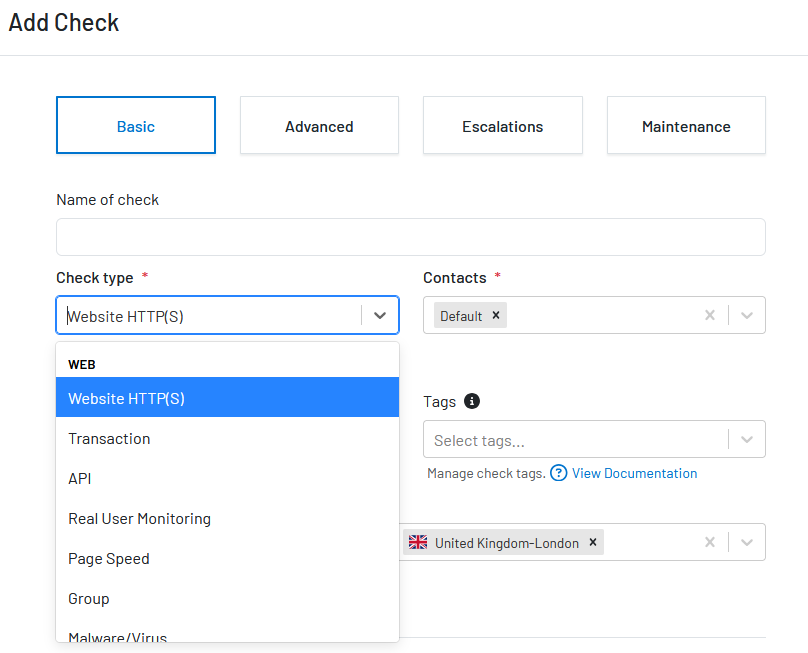Viewport: 808px width, 653px height.
Task: Pick Real User Monitoring option
Action: coord(227,518)
